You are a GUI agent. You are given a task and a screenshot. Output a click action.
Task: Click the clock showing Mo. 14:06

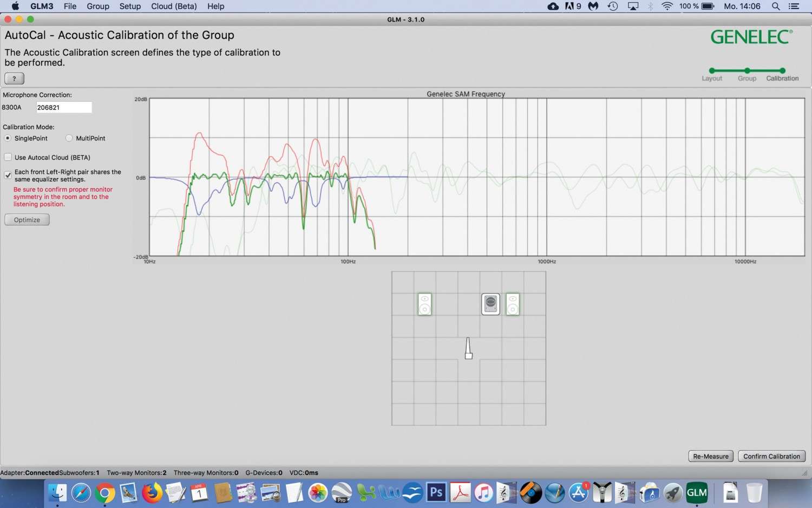(742, 6)
